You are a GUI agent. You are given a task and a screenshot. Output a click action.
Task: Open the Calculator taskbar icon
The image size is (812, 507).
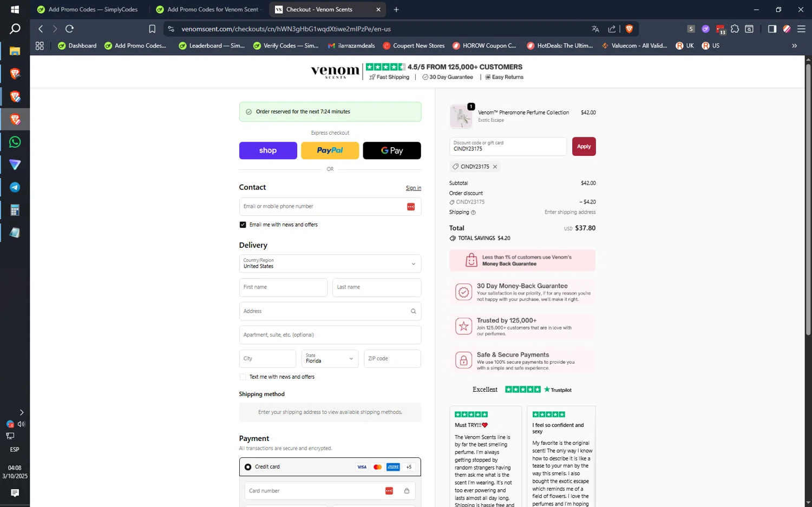15,210
